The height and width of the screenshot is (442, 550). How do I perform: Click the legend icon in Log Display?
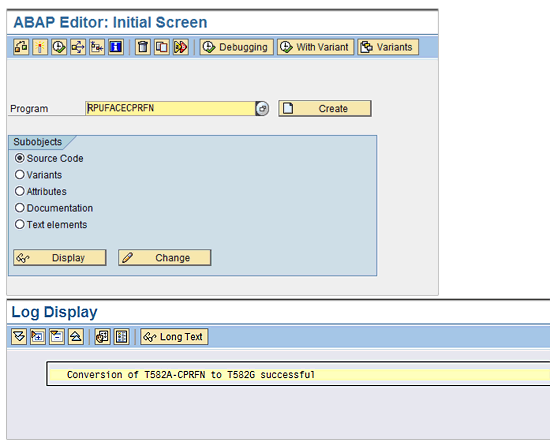point(121,337)
